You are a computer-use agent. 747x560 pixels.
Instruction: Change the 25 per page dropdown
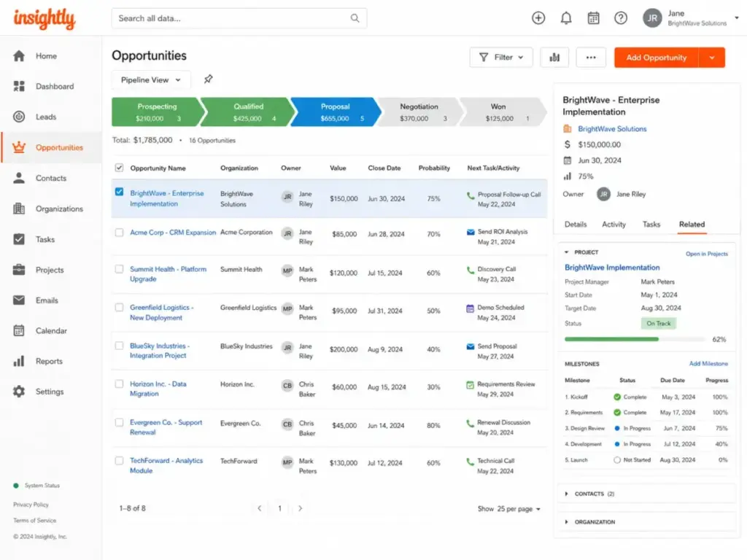pos(519,508)
